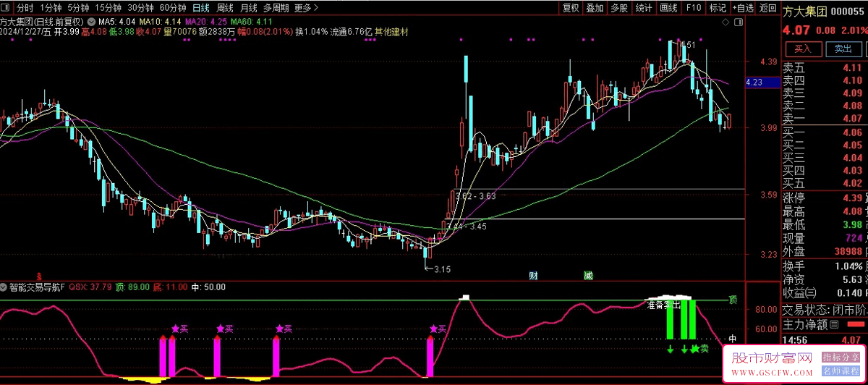The width and height of the screenshot is (868, 385).
Task: Open the 多周期 multi-period view
Action: (276, 8)
